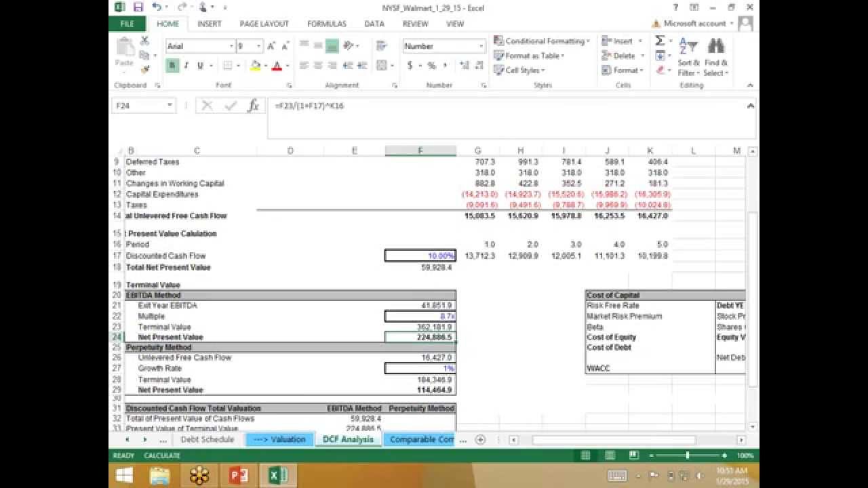This screenshot has height=488, width=868.
Task: Click the AutoSum sigma icon
Action: coord(659,41)
